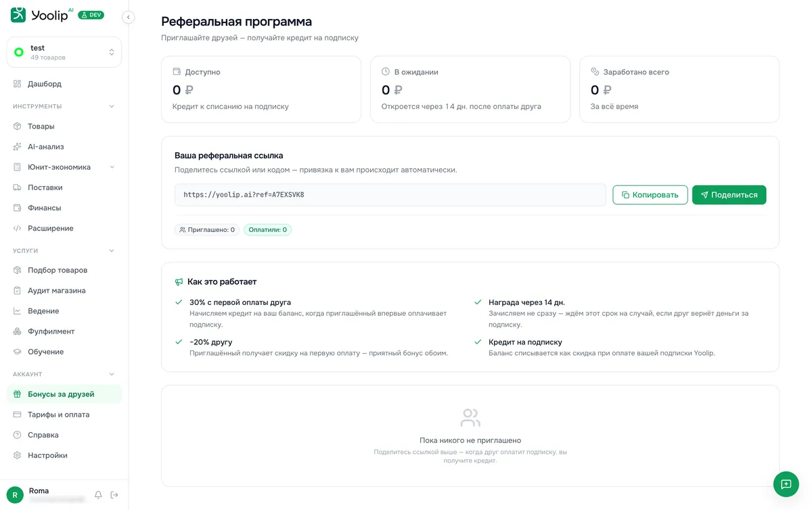
Task: Collapse the ИНСТРУМЕНТЫ section
Action: 112,106
